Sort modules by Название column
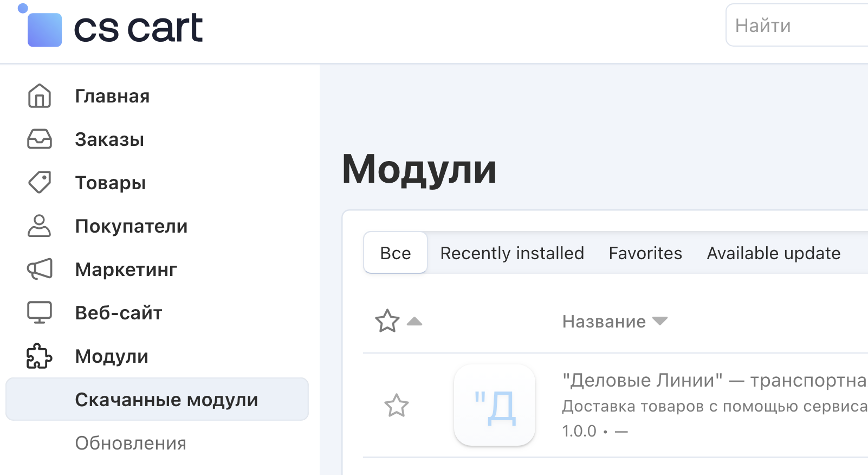This screenshot has width=868, height=475. coord(604,322)
